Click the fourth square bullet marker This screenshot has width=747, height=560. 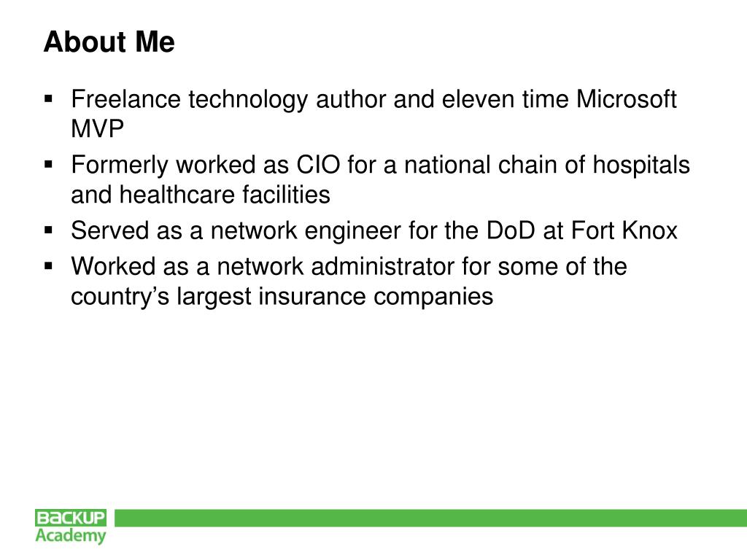coord(48,266)
